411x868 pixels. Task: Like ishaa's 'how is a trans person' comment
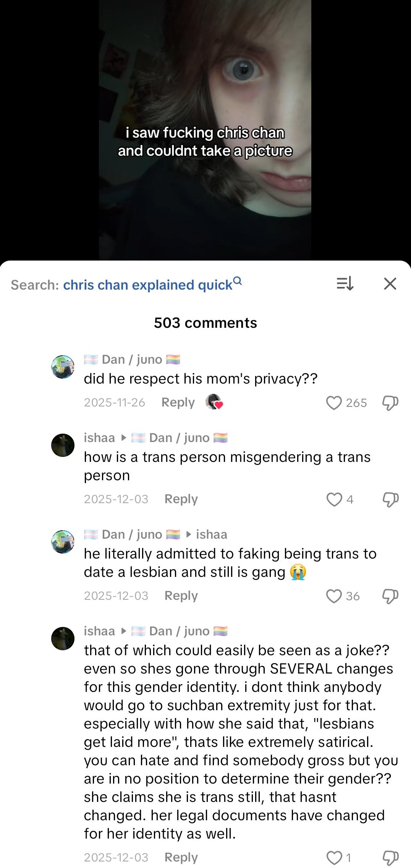334,499
